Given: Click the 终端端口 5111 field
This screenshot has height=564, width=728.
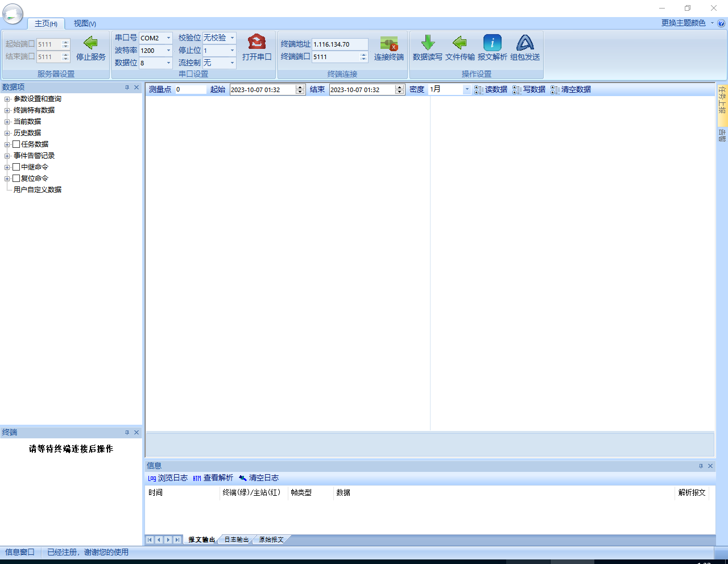Looking at the screenshot, I should [x=336, y=57].
